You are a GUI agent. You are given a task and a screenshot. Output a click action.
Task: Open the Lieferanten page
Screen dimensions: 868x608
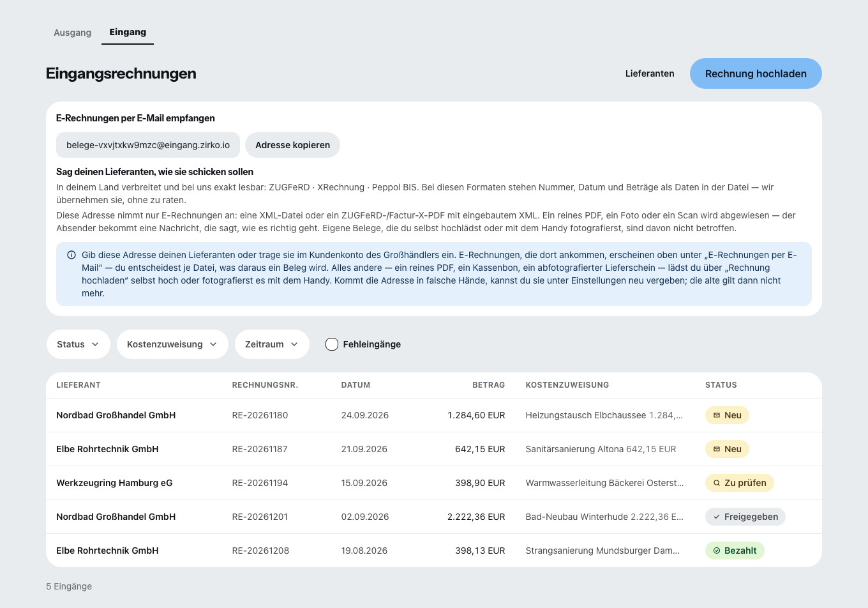point(650,73)
